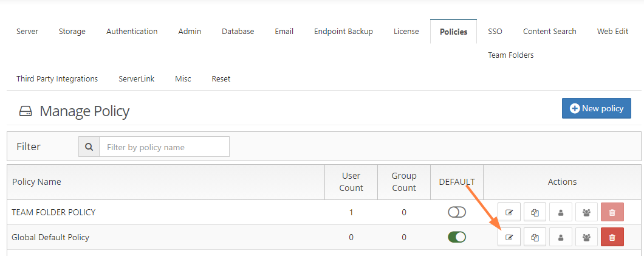
Task: Manage users for Global Default Policy
Action: [x=561, y=237]
